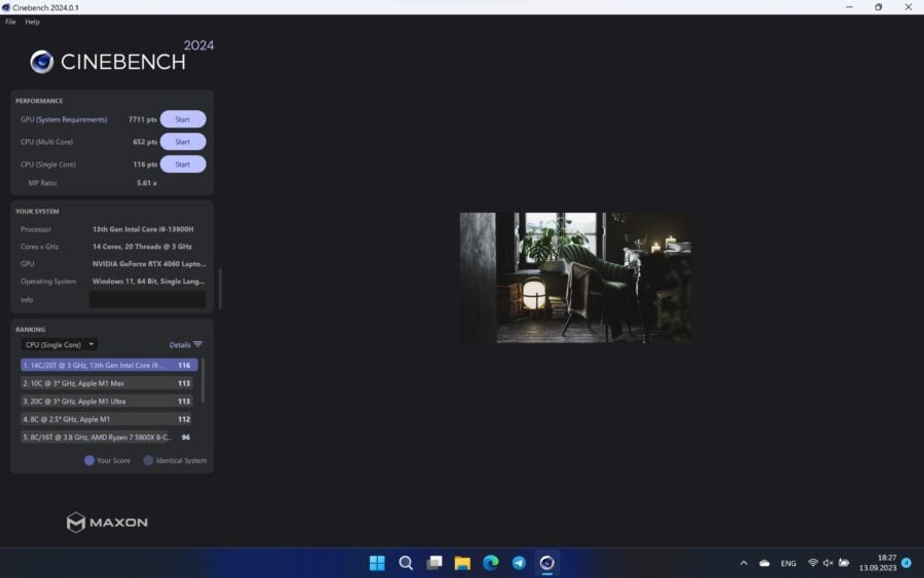The height and width of the screenshot is (578, 924).
Task: Open the Windows Start menu
Action: coord(377,563)
